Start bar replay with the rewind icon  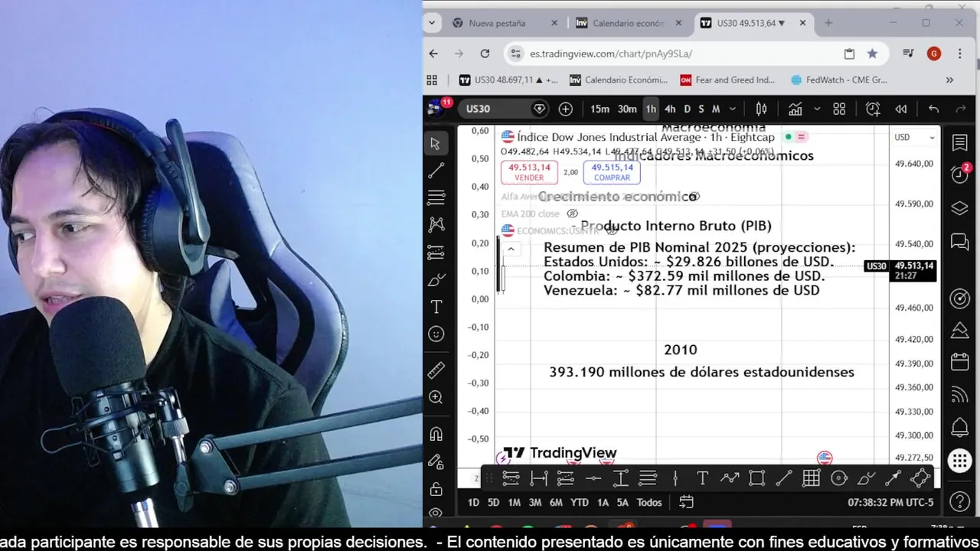(x=901, y=109)
